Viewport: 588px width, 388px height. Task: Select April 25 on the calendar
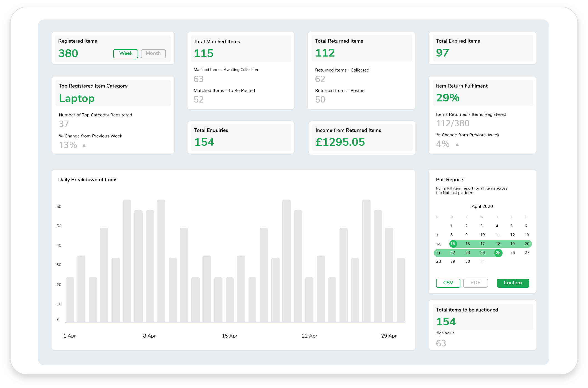point(498,253)
